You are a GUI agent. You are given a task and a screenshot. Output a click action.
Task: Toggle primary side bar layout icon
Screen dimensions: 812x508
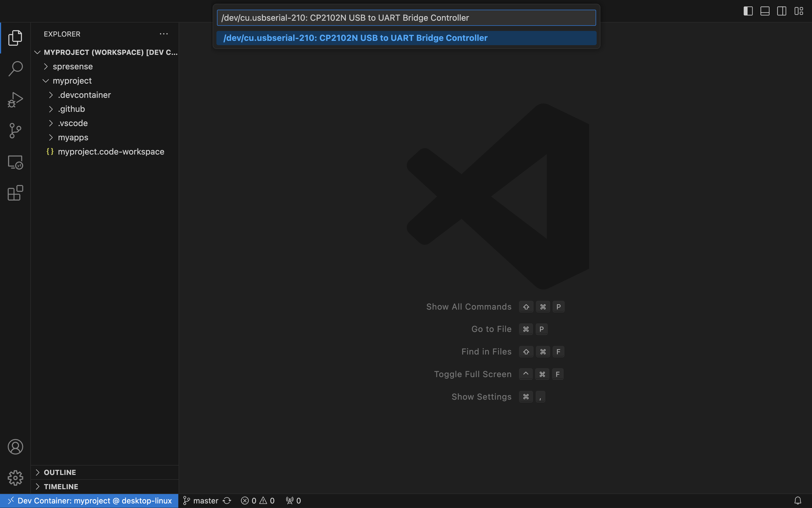[x=748, y=11]
